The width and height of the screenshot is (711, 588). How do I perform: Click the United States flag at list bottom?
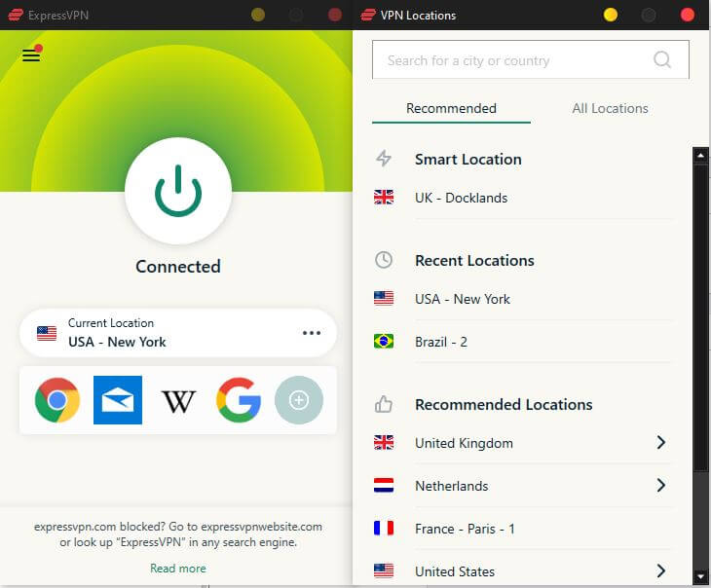coord(384,570)
